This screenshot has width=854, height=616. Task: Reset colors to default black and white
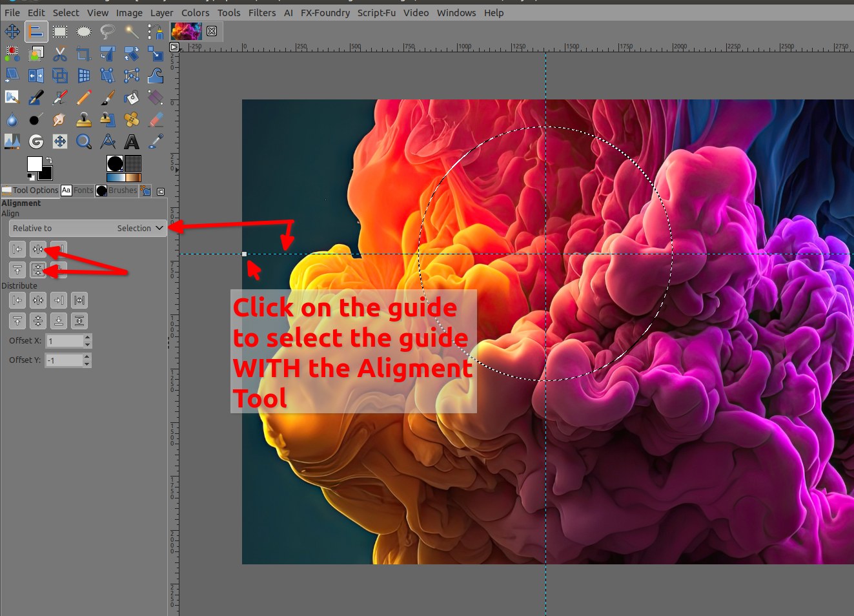[30, 176]
